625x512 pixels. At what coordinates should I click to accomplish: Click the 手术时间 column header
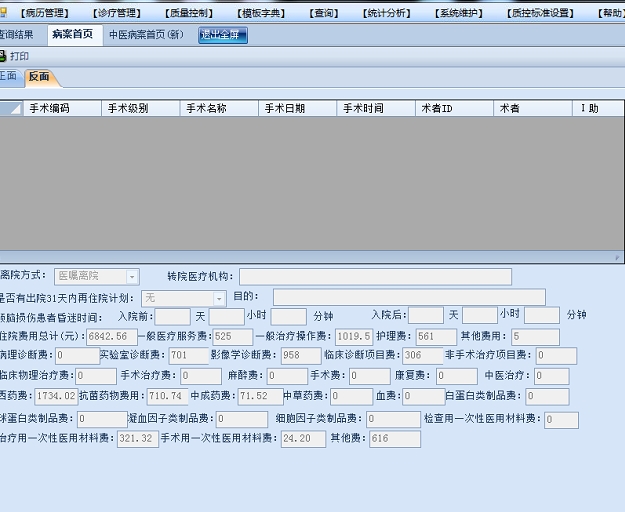pos(376,108)
